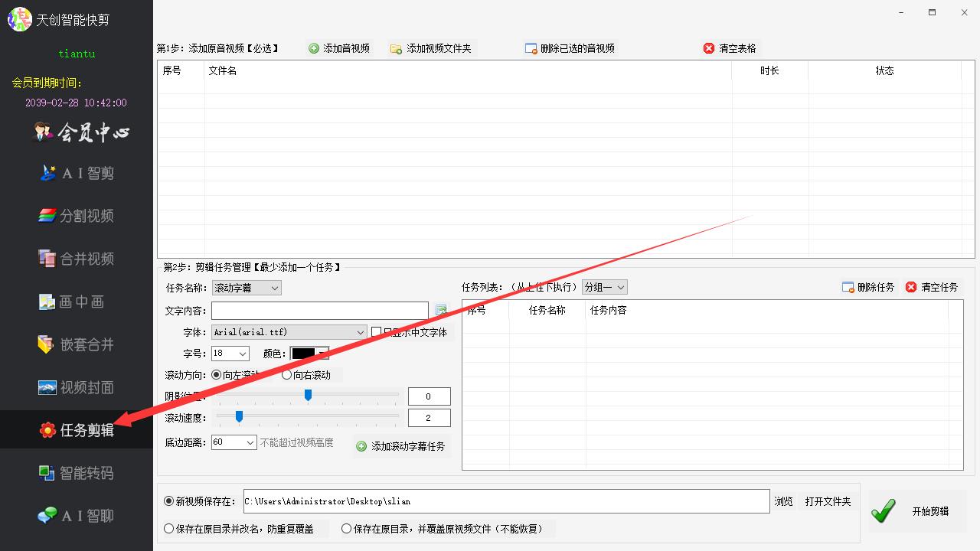Viewport: 980px width, 551px height.
Task: Click 添加滚动字幕任务 button
Action: click(x=400, y=446)
